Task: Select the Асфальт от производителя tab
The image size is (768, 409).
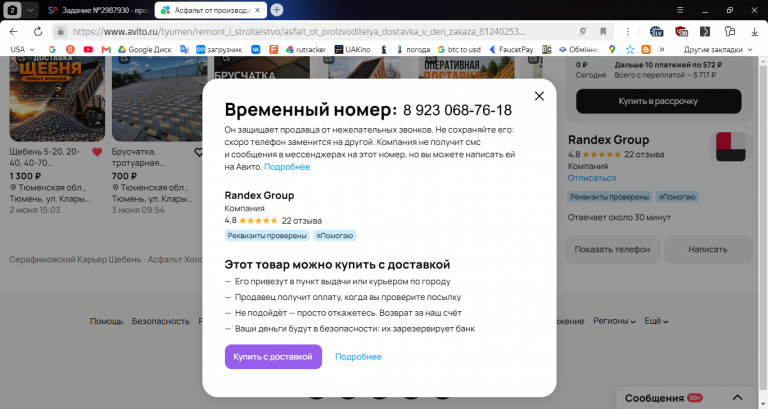Action: coord(211,10)
